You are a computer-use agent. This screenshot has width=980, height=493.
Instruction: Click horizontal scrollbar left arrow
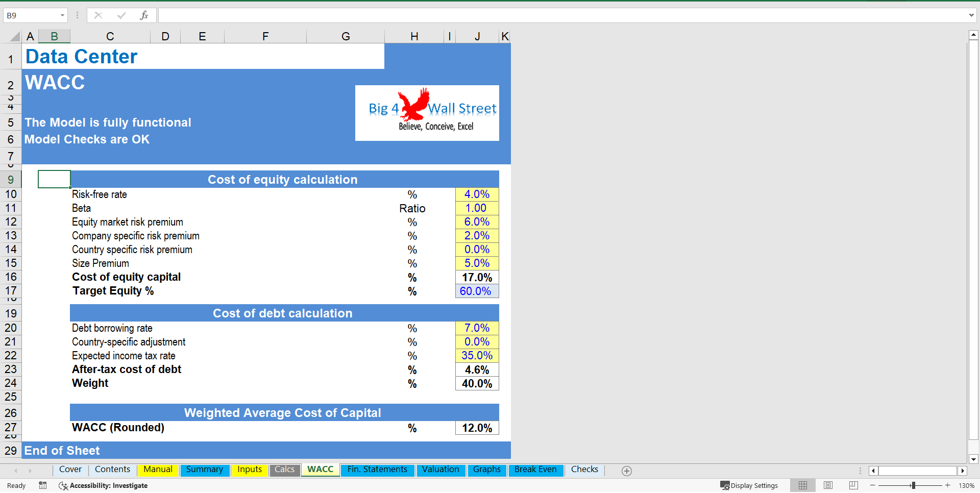[x=873, y=471]
